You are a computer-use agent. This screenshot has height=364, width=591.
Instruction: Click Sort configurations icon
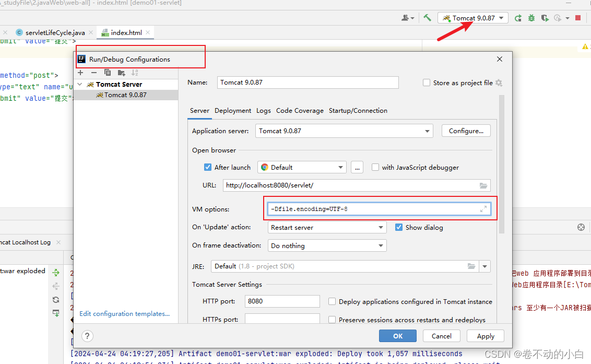135,73
